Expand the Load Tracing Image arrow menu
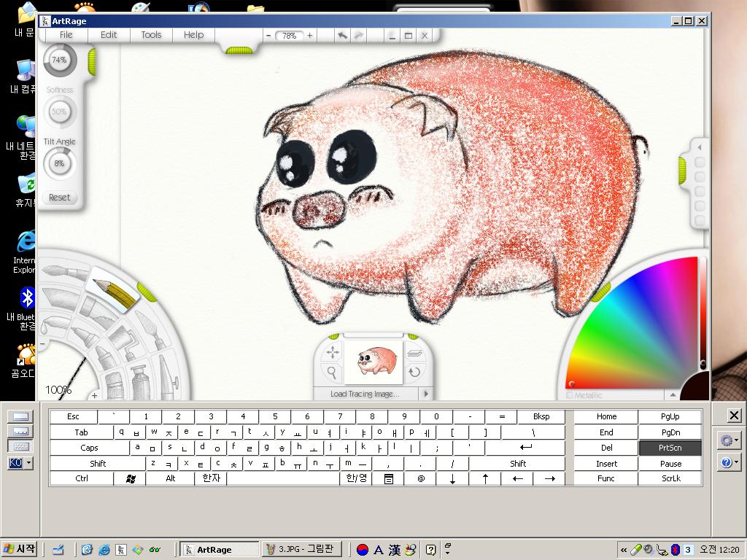The width and height of the screenshot is (747, 560). (x=426, y=394)
